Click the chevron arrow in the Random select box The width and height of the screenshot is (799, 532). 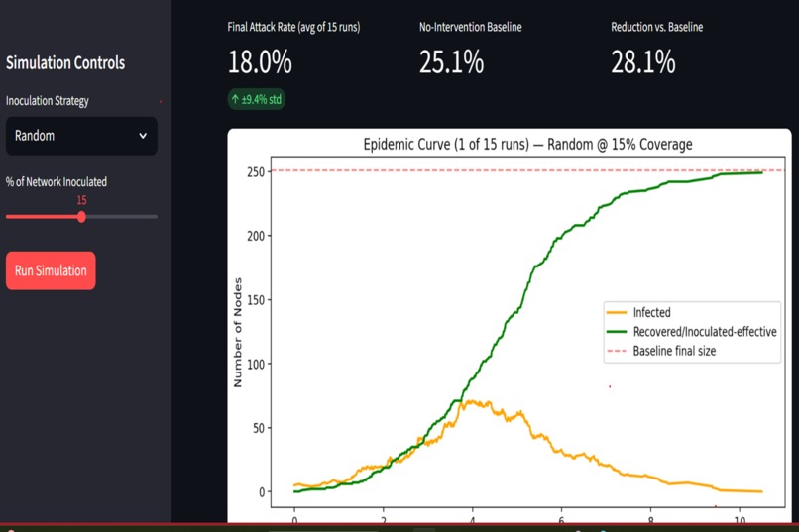pos(143,136)
